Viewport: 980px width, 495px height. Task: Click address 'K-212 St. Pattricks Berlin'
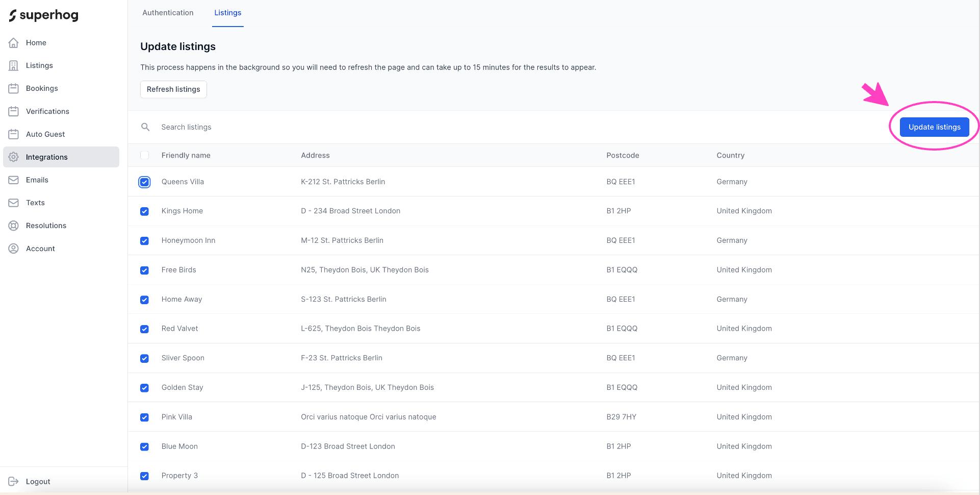343,182
